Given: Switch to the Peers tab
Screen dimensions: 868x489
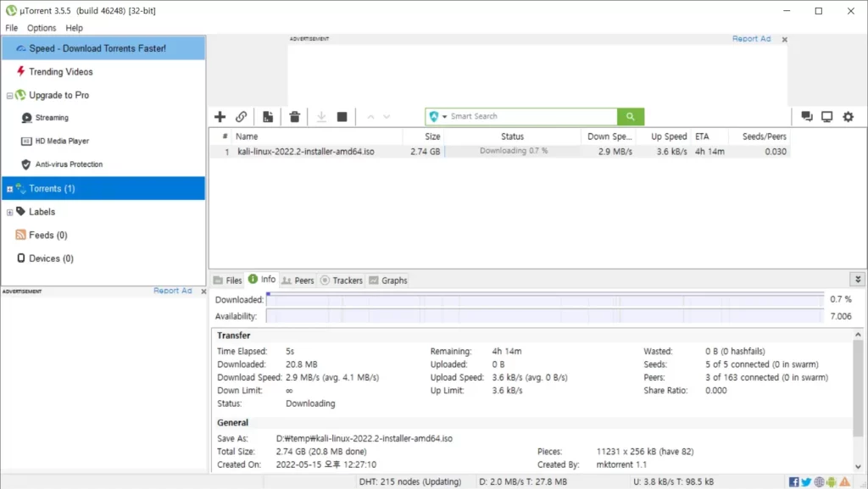Looking at the screenshot, I should [x=298, y=281].
